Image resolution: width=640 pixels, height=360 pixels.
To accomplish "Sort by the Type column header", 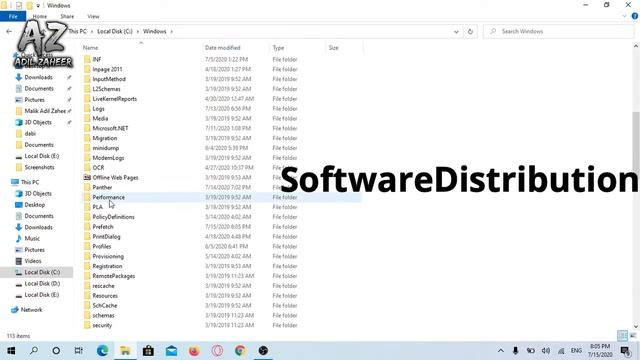I will tap(278, 48).
